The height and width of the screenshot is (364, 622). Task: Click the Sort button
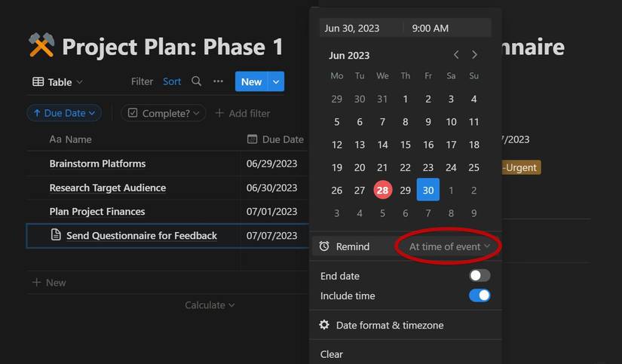pos(172,81)
